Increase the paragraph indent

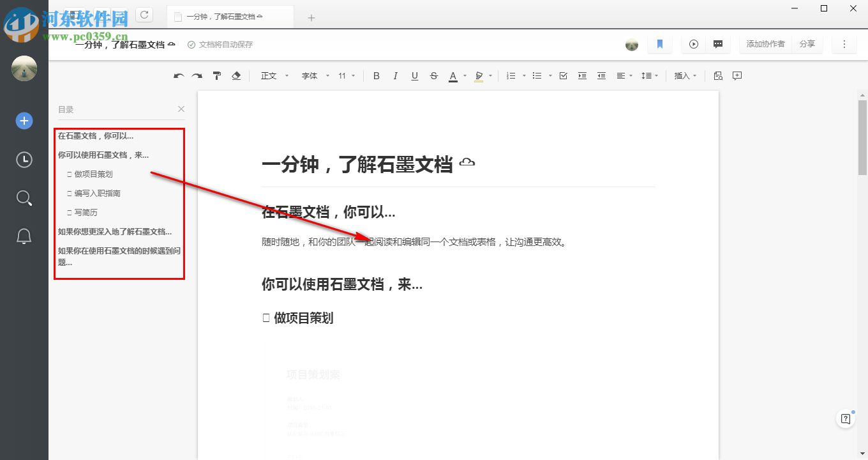(x=582, y=76)
